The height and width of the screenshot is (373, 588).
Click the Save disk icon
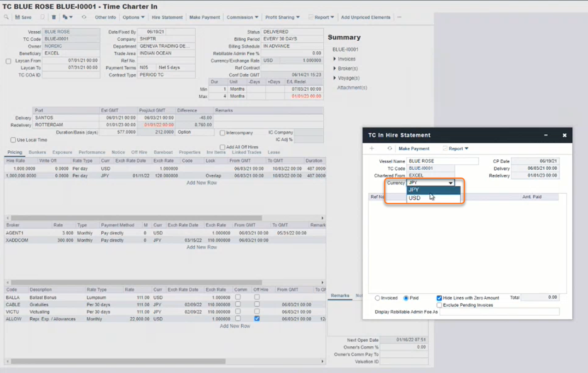click(x=23, y=18)
